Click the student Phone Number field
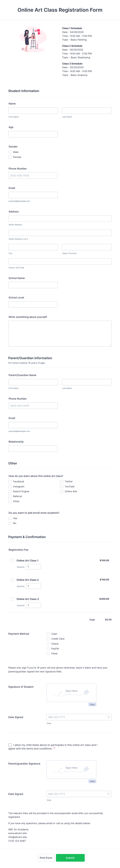 tap(33, 175)
